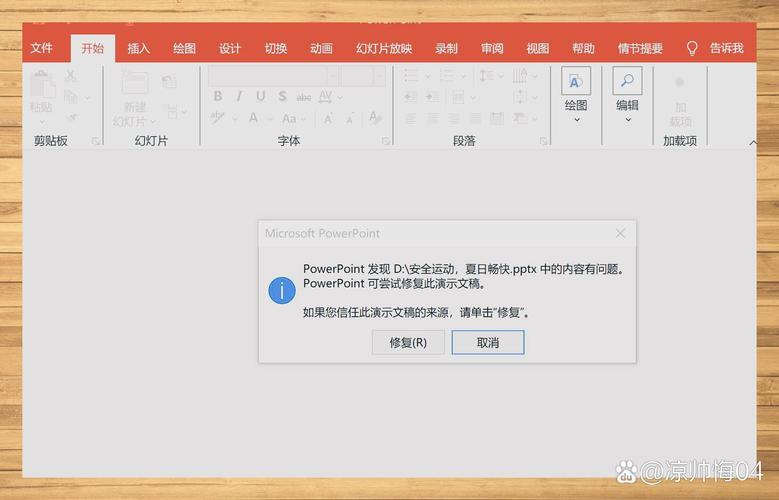The height and width of the screenshot is (500, 779).
Task: Click the Copy icon in 剪贴板 group
Action: click(71, 97)
